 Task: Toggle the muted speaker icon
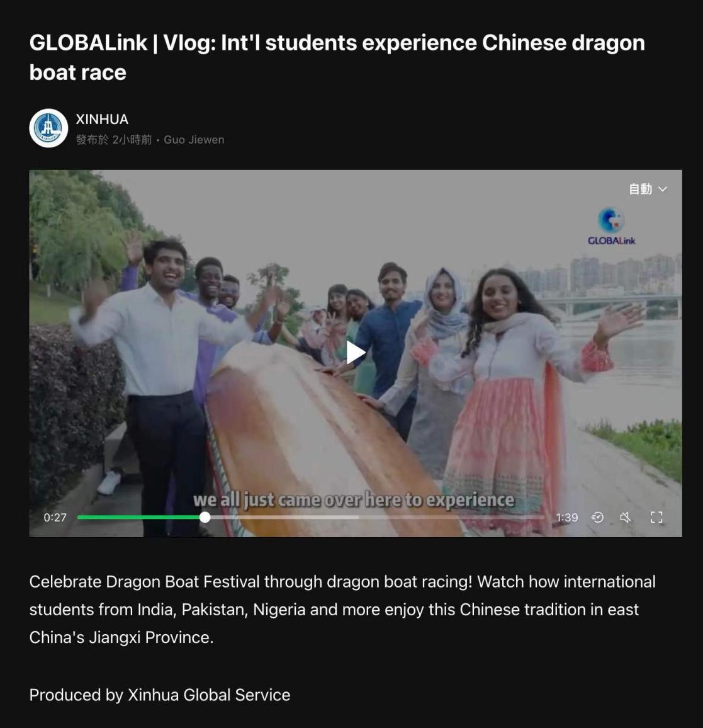626,517
